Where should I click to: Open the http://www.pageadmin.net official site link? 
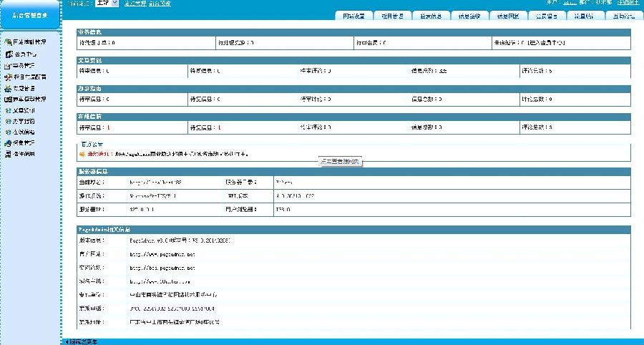pos(162,254)
